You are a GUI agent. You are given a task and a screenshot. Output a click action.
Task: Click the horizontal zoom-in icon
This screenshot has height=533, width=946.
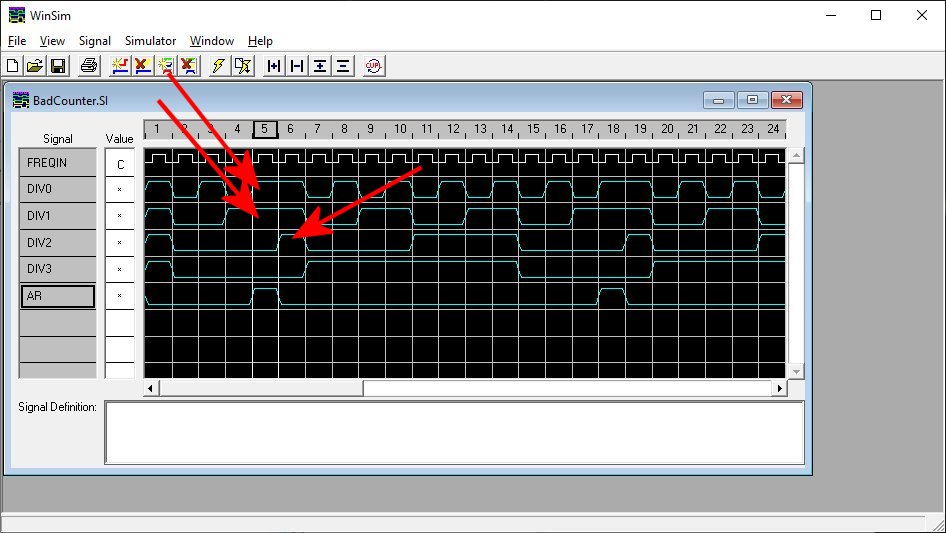[x=273, y=66]
